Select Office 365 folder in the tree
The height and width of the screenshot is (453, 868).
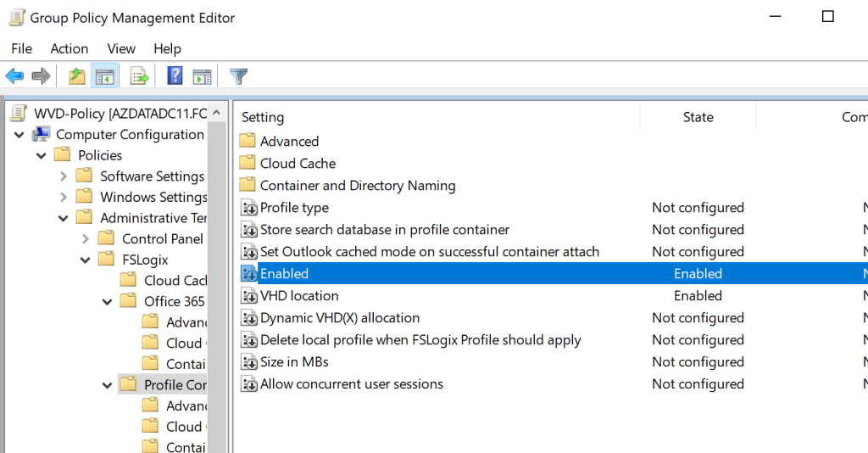coord(175,301)
